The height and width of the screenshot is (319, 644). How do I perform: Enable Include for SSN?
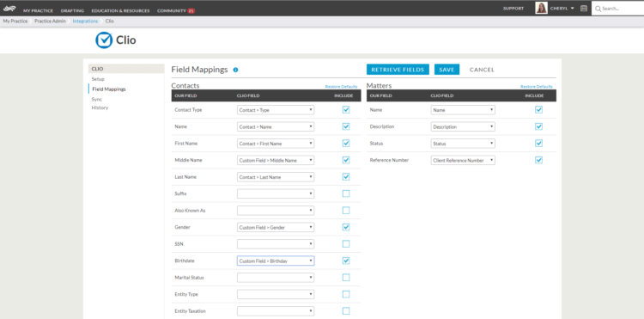(x=346, y=244)
